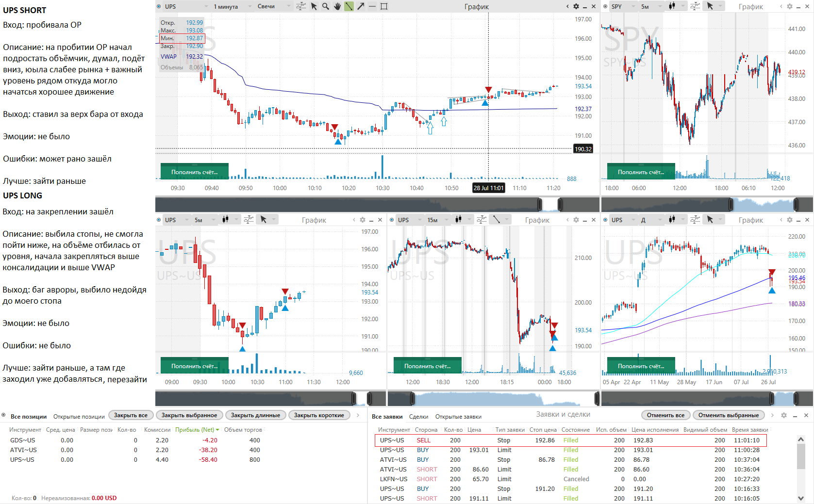
Task: Open the 'Свечи' chart type dropdown
Action: 274,6
